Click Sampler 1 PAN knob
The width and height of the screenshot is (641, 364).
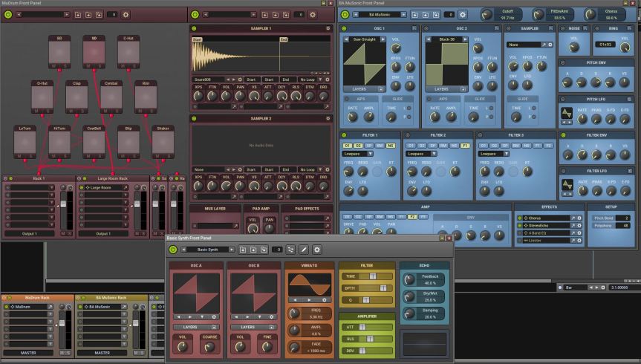pos(240,96)
